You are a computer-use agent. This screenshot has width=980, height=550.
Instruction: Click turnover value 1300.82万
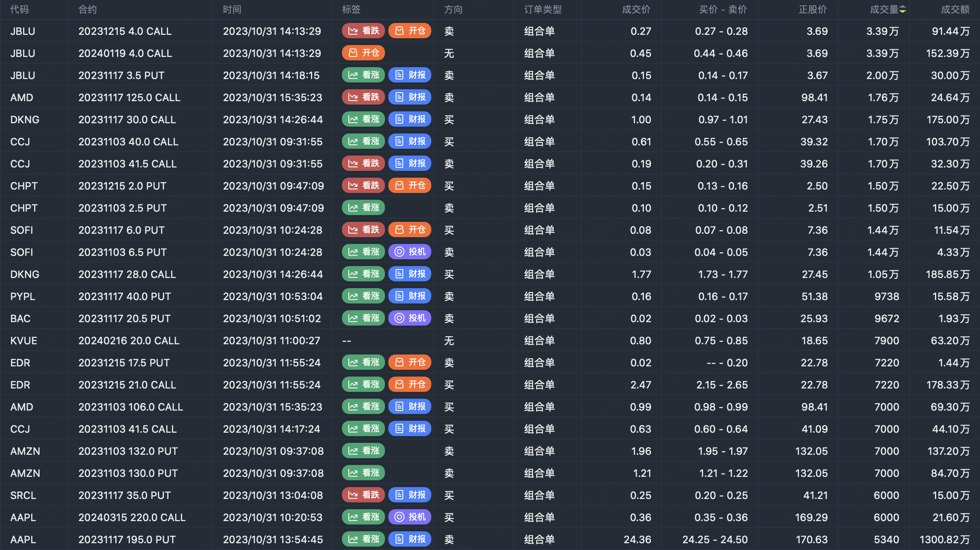(x=945, y=539)
